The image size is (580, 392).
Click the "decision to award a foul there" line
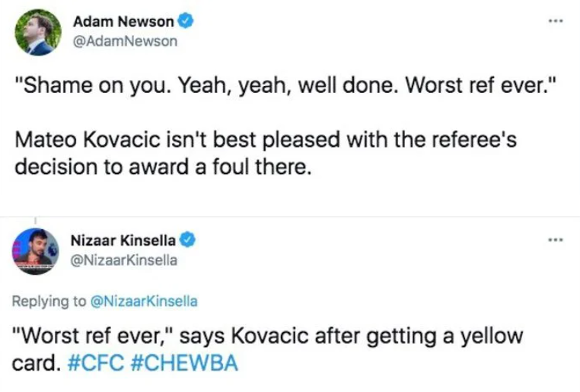(164, 168)
